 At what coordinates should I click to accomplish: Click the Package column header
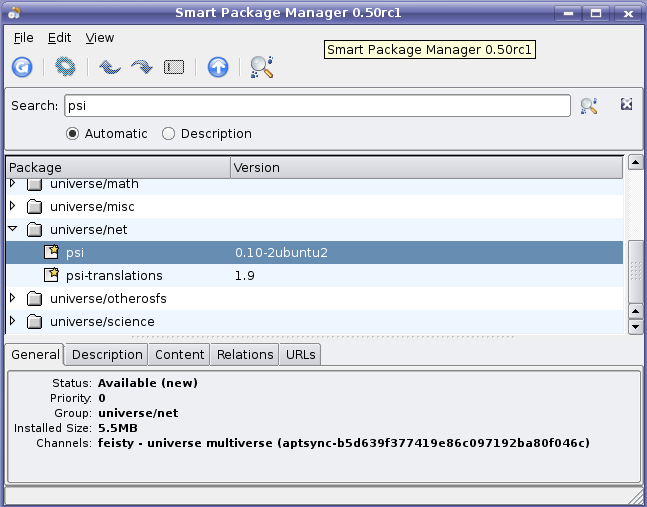coord(118,167)
